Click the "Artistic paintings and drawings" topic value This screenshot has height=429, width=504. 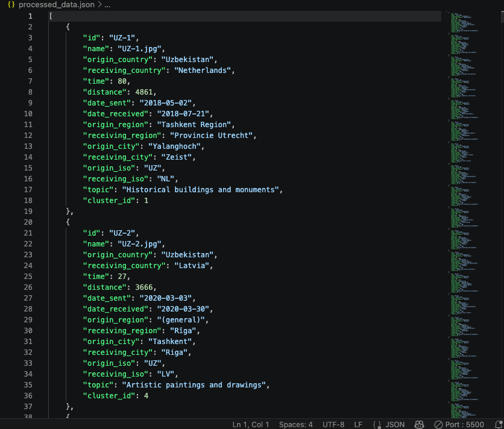[195, 385]
